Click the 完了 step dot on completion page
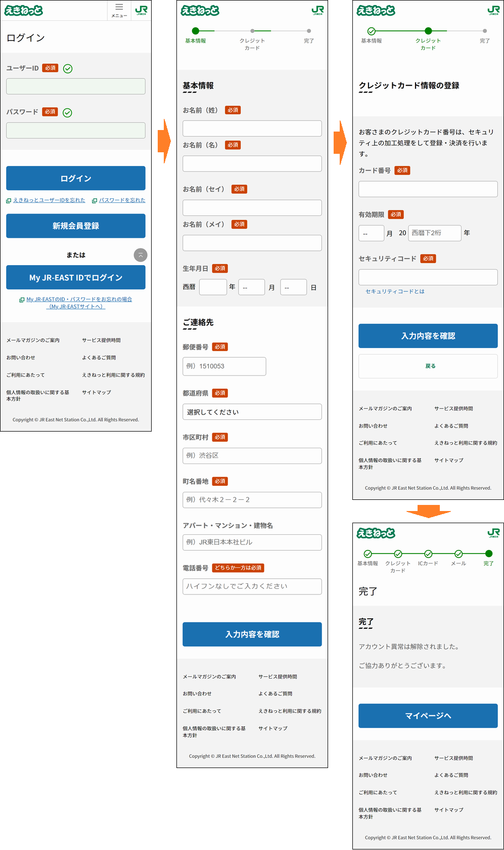Viewport: 504px width, 850px height. click(488, 554)
